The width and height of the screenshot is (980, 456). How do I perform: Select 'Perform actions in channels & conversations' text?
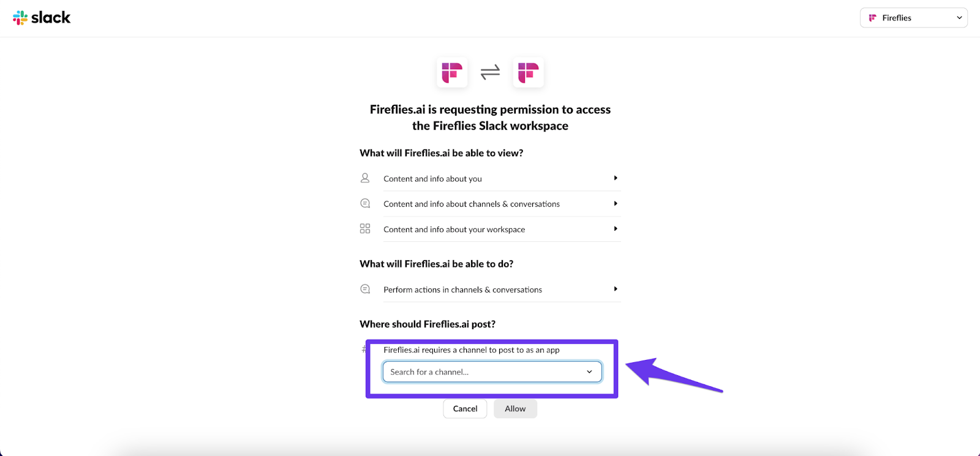coord(462,290)
